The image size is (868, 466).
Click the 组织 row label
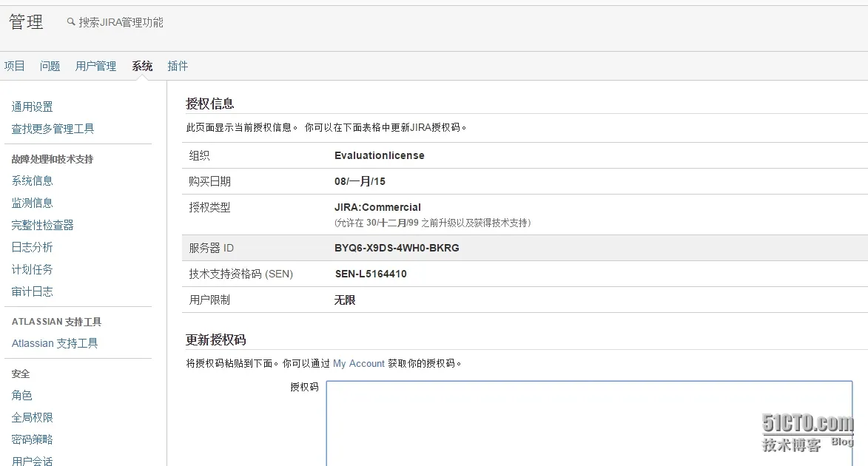(199, 155)
